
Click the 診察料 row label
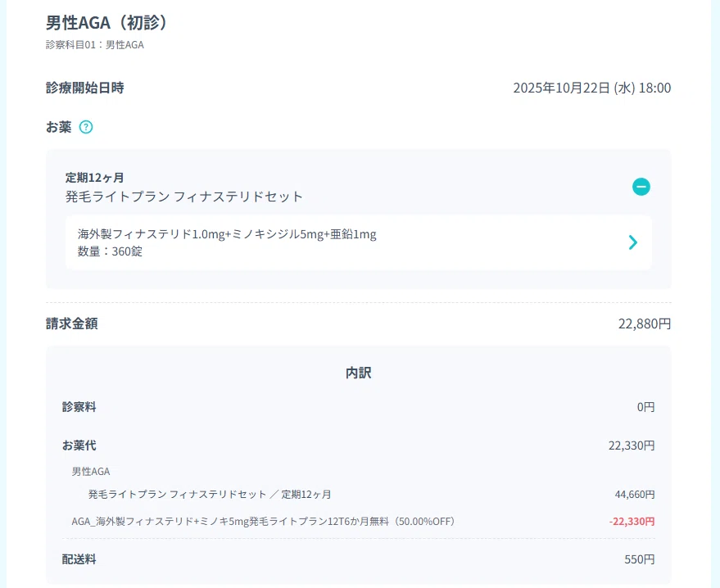[x=79, y=407]
